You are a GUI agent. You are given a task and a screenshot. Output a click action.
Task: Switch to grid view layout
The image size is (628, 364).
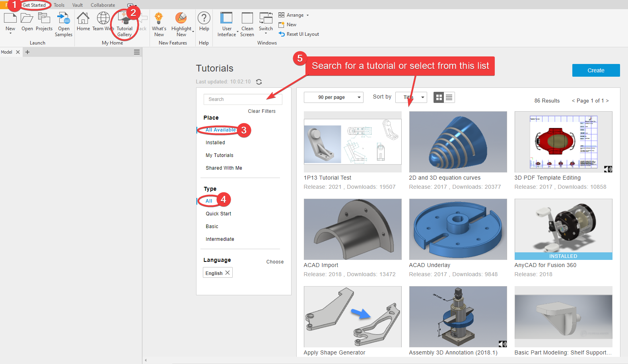point(439,97)
